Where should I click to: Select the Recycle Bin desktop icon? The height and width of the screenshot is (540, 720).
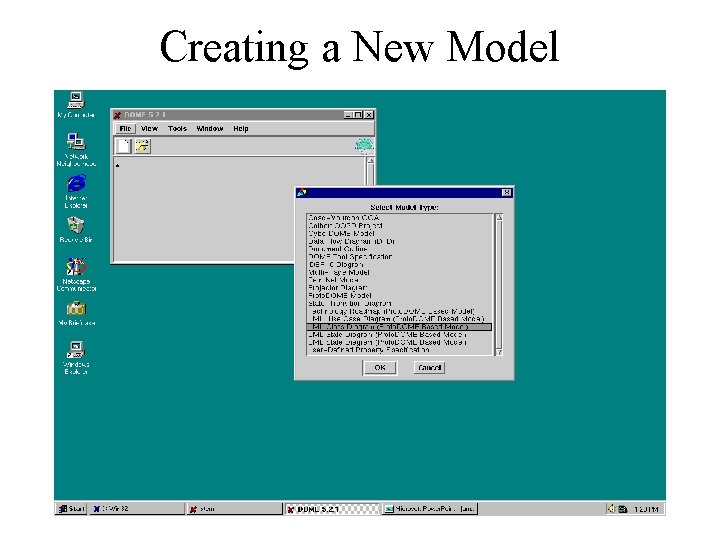point(76,229)
